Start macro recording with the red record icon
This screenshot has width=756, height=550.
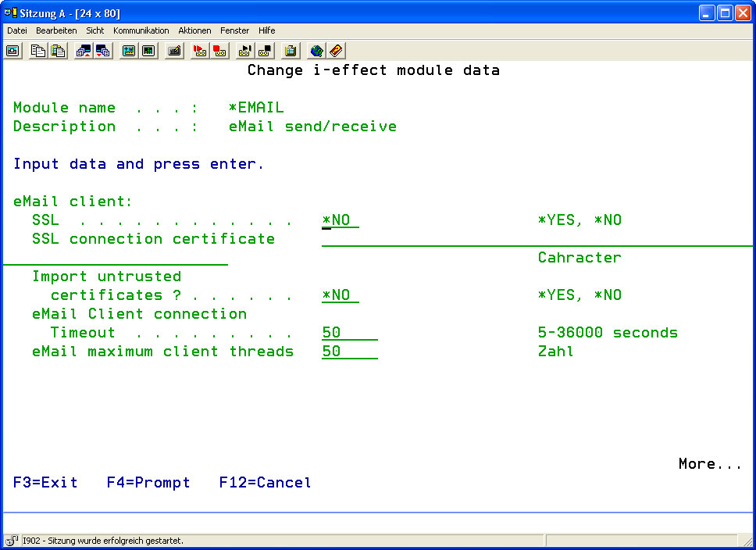(x=200, y=51)
